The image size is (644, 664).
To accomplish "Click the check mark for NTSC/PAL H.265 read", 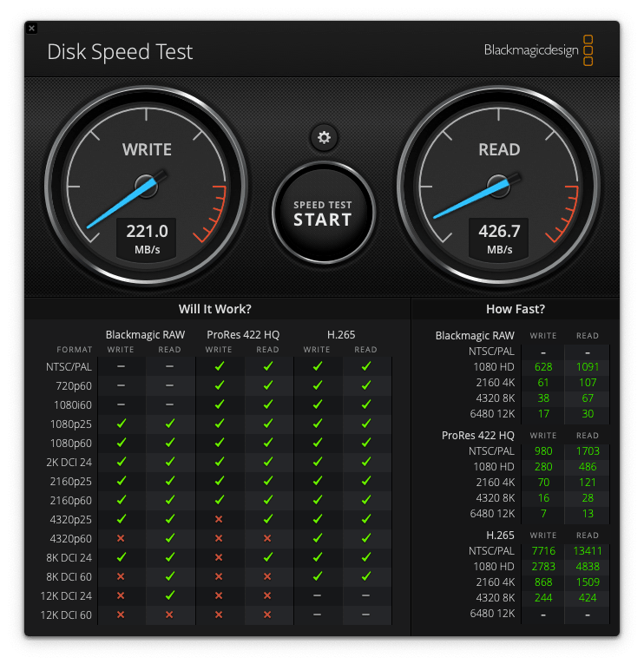I will [366, 366].
